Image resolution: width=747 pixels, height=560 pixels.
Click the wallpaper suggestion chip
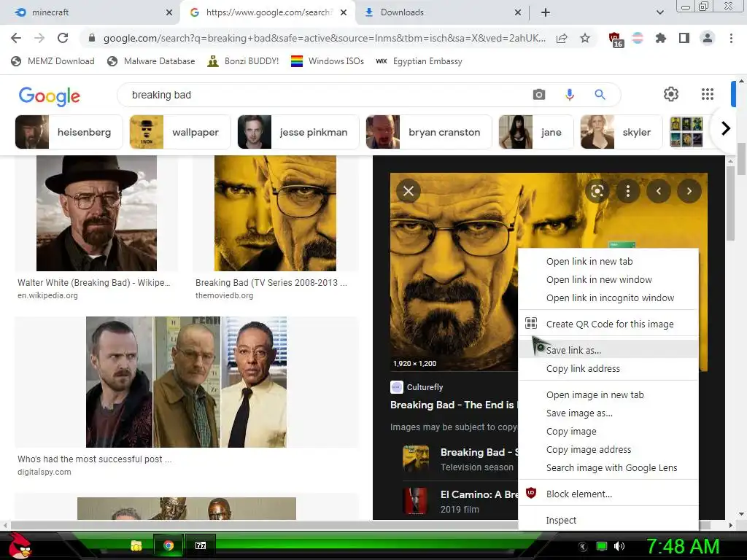pos(180,132)
